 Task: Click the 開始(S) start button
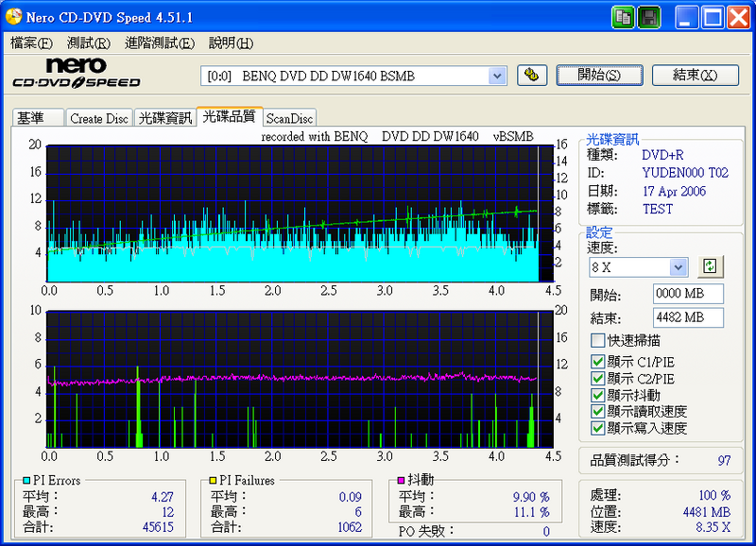click(599, 76)
